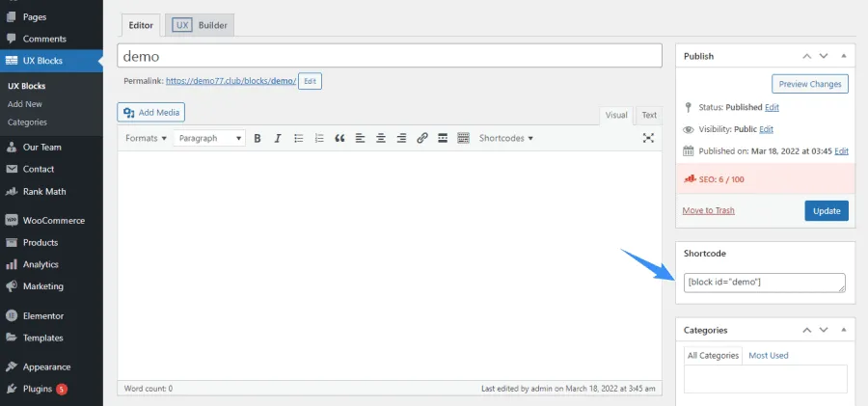Image resolution: width=868 pixels, height=406 pixels.
Task: Switch to the Text editor tab
Action: pos(649,115)
